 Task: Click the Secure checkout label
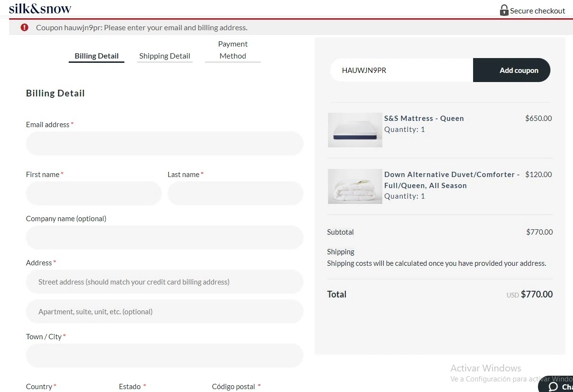pos(537,11)
